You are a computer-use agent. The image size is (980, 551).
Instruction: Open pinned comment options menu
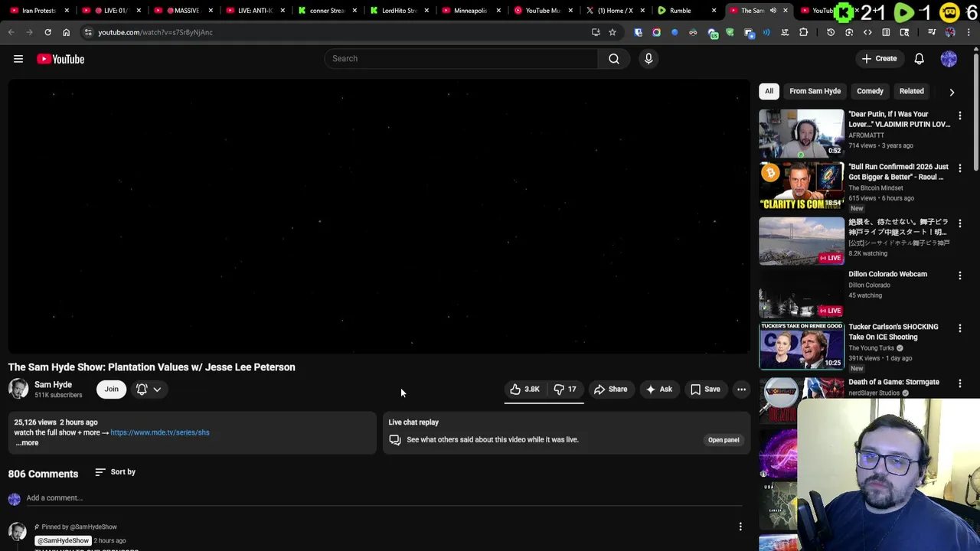tap(740, 527)
